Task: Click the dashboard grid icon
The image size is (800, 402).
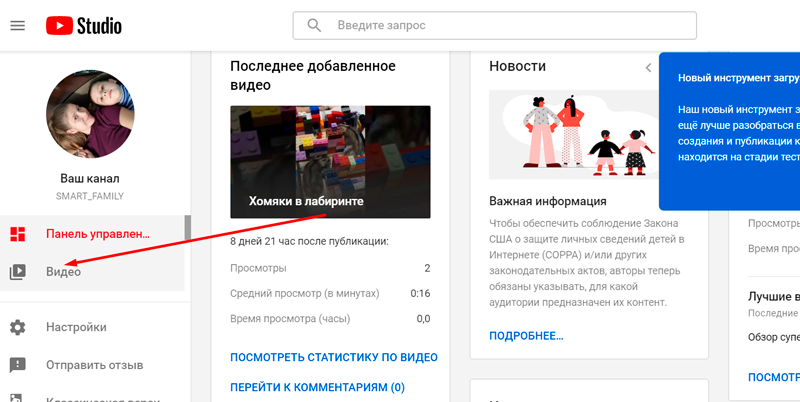Action: coord(18,234)
